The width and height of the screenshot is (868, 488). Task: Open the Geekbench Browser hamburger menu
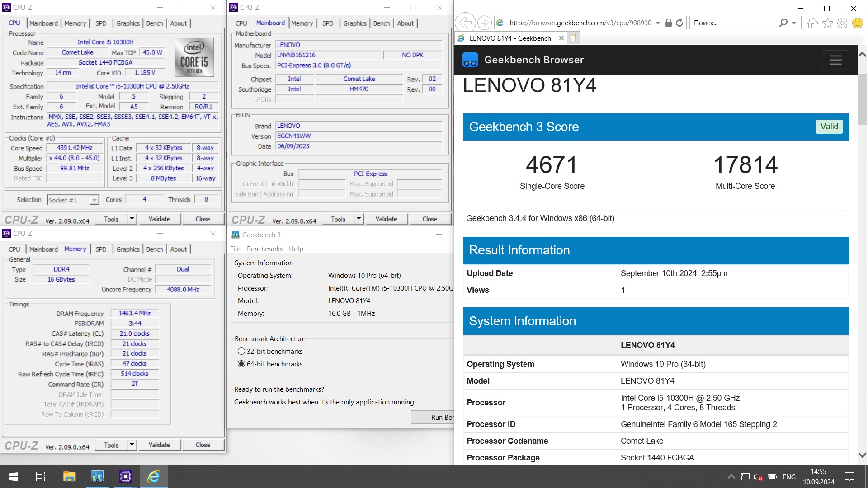(835, 60)
